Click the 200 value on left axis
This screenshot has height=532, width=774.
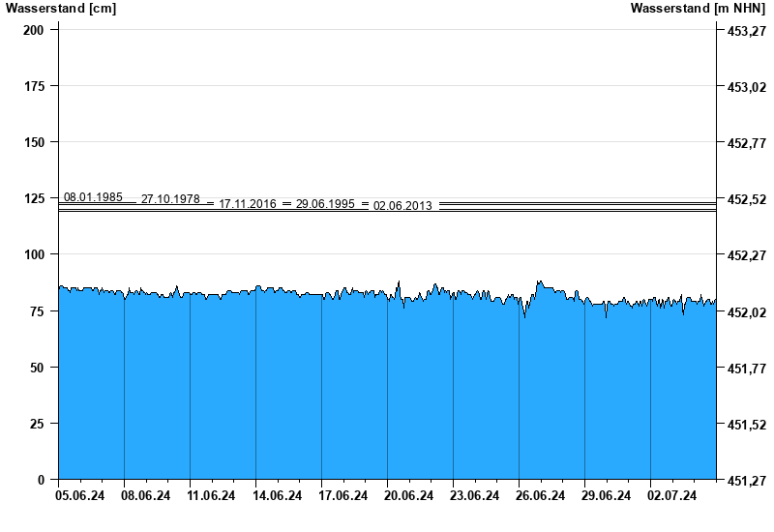coord(33,30)
